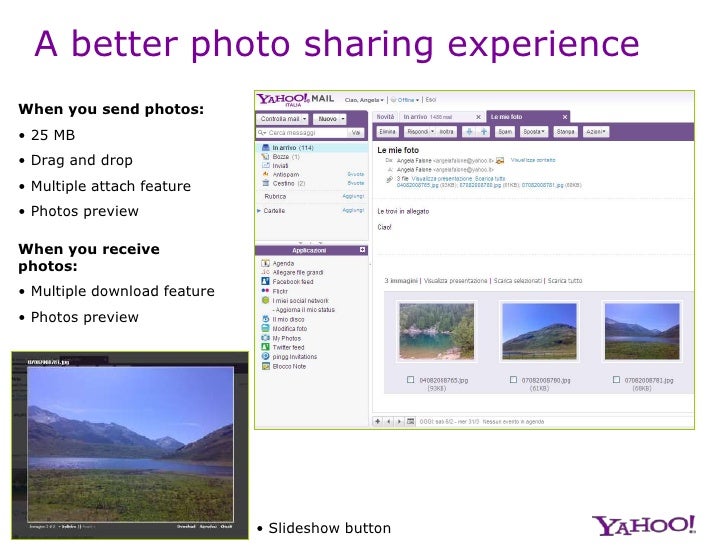Open the Ciao, Angela account dropdown
Image resolution: width=728 pixels, height=546 pixels.
364,100
